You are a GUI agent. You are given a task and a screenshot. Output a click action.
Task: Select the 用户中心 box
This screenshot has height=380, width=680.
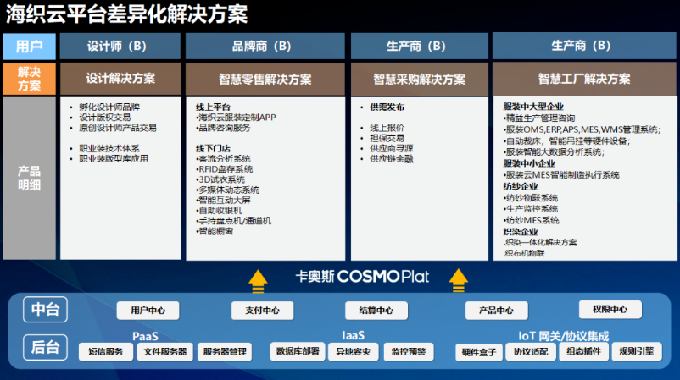(148, 311)
